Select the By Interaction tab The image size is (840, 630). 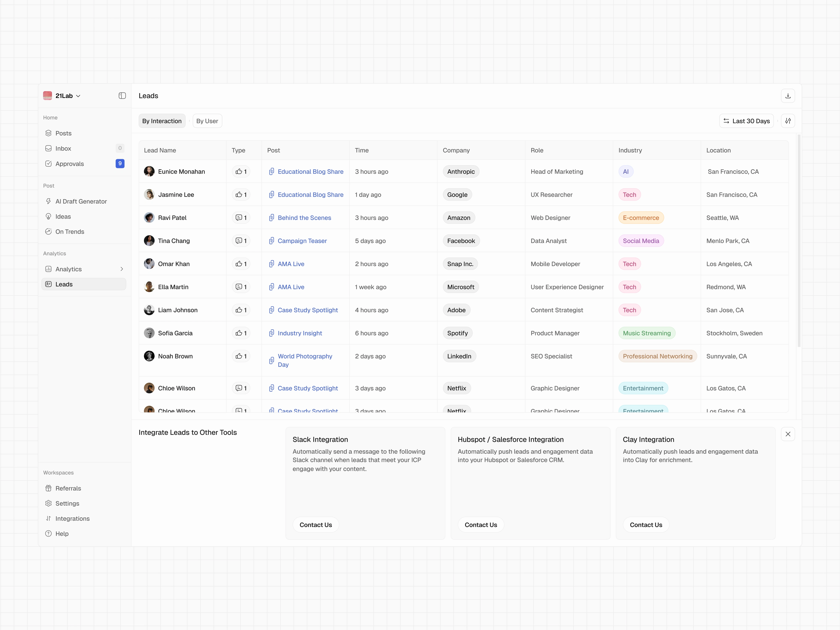tap(162, 121)
